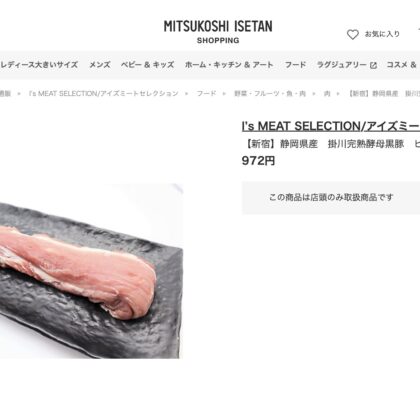This screenshot has width=420, height=420.
Task: Click the pork fillet product image
Action: coord(91,271)
